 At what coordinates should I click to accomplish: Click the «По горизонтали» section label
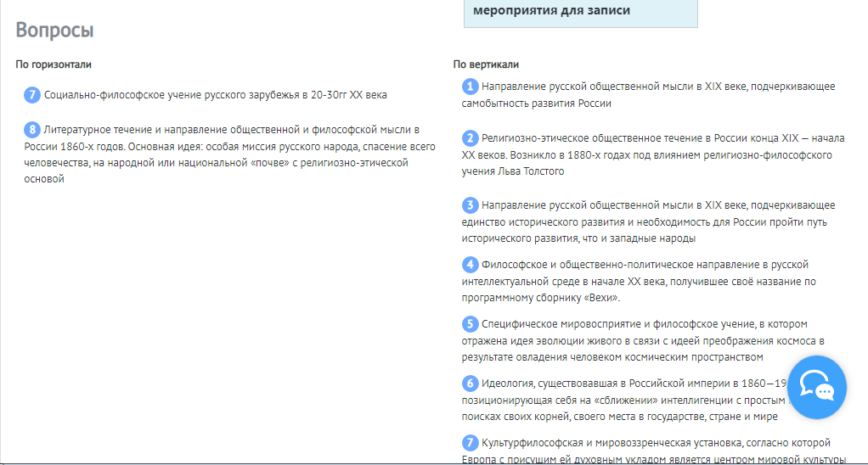[x=54, y=64]
